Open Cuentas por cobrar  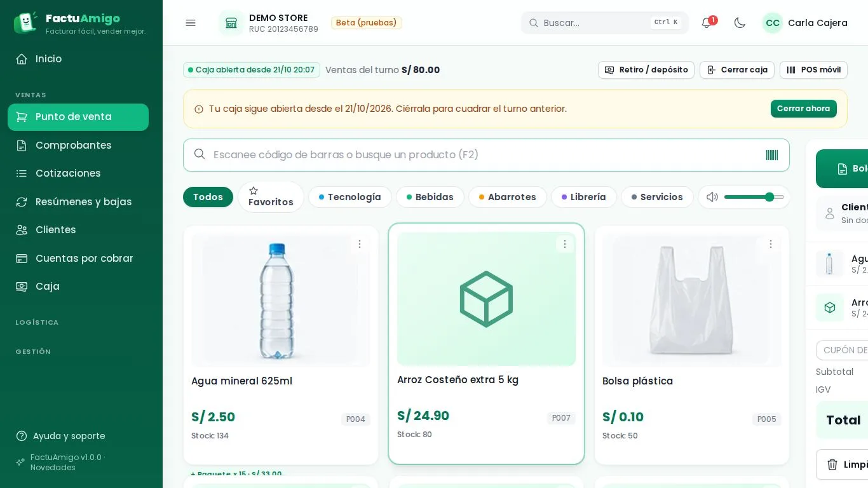pyautogui.click(x=78, y=259)
